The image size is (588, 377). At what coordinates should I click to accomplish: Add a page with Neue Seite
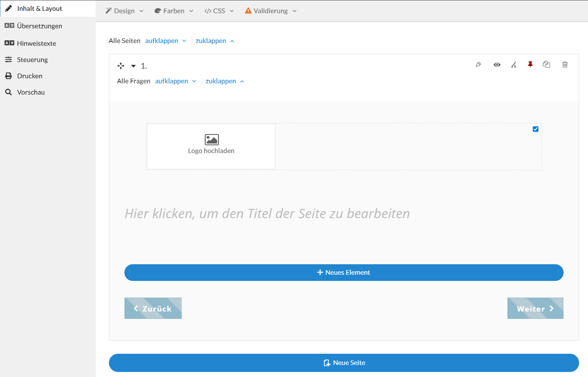click(344, 363)
